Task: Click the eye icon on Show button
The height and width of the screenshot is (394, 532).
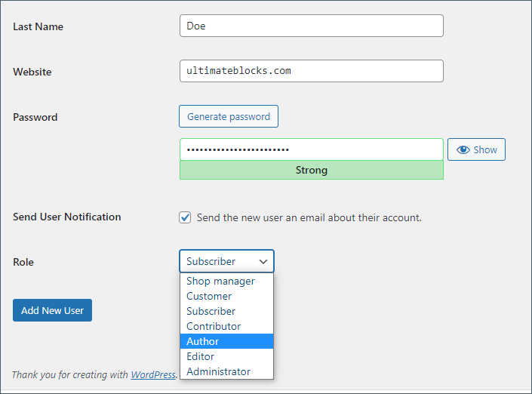Action: click(463, 149)
